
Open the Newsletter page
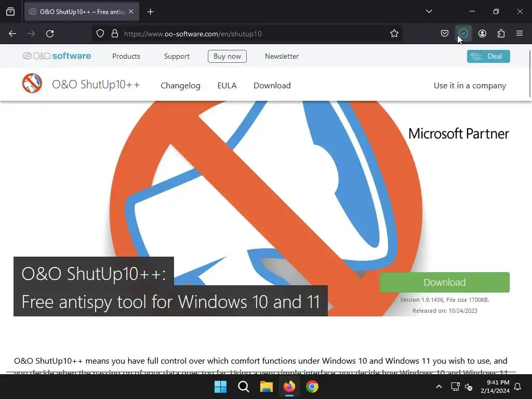282,56
